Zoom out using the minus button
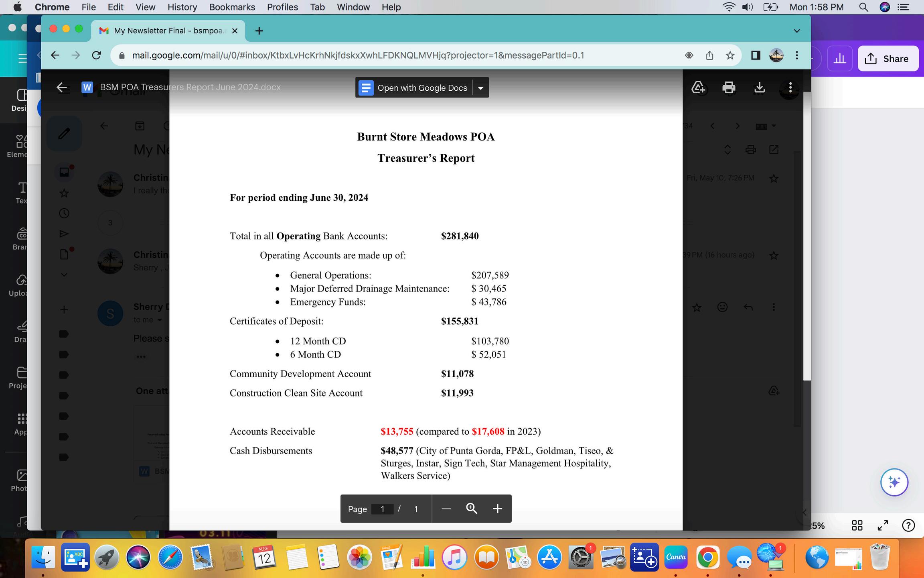The image size is (924, 578). (x=446, y=509)
